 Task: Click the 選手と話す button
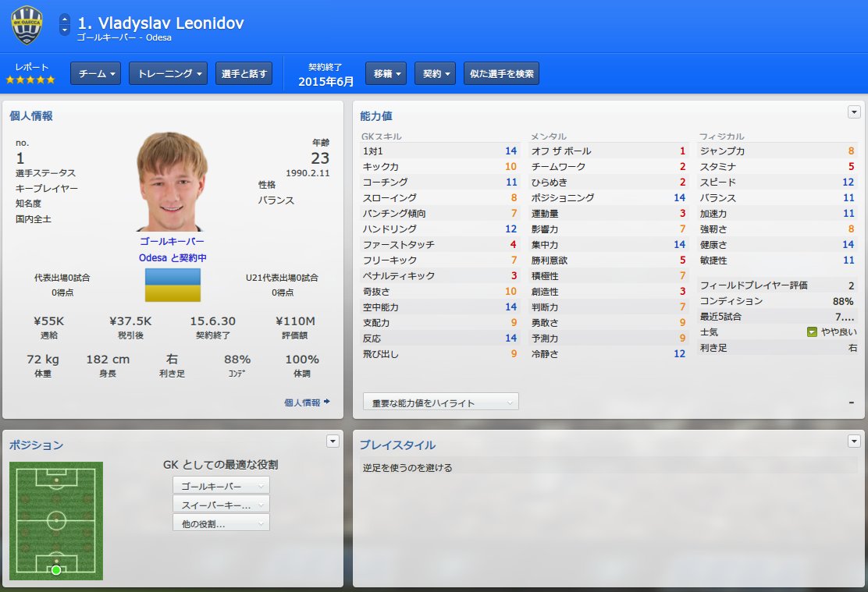tap(244, 73)
